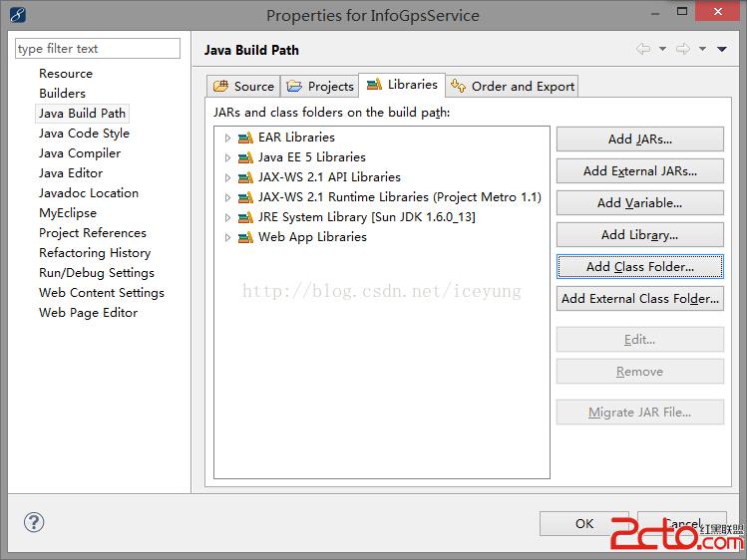Open Java Code Style settings

85,134
